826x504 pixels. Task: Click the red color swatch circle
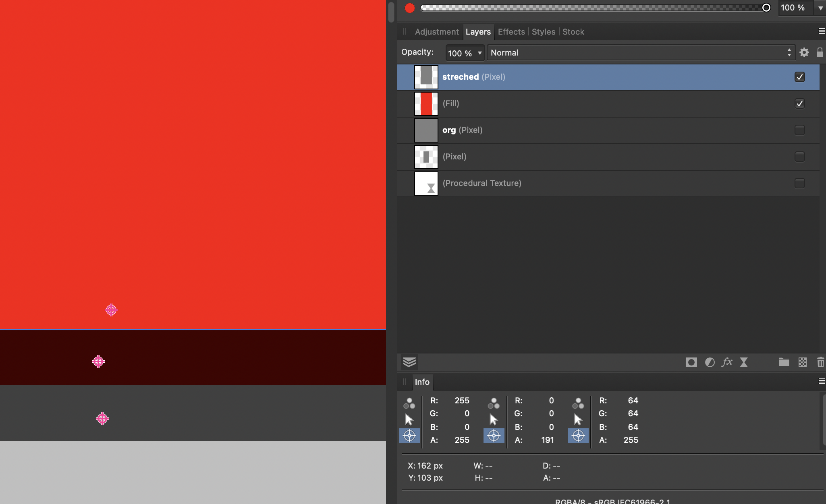pyautogui.click(x=409, y=8)
